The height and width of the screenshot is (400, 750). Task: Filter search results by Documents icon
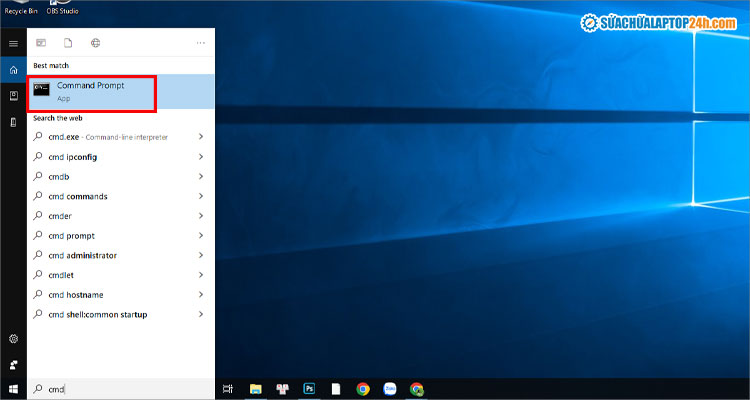pos(68,43)
